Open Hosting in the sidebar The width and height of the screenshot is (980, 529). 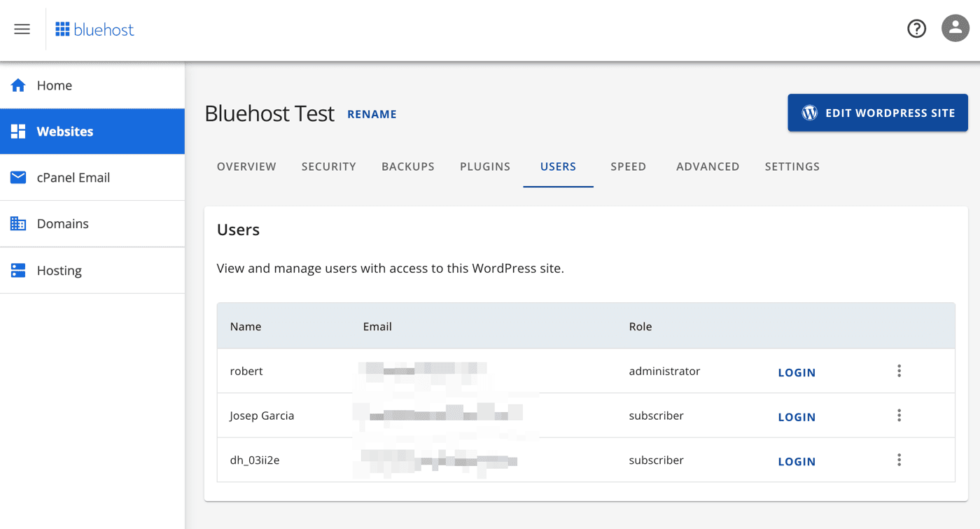point(92,270)
